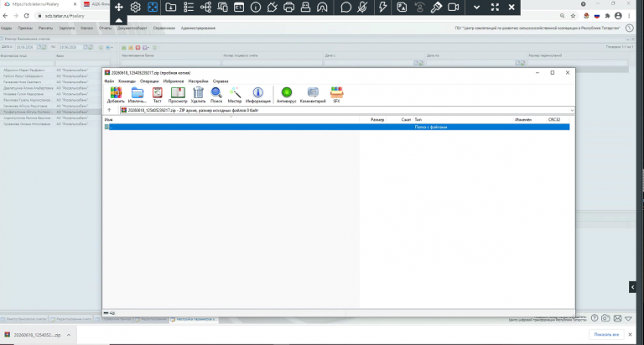Open Документооборот menu in browser app
This screenshot has width=644, height=345.
[x=132, y=29]
